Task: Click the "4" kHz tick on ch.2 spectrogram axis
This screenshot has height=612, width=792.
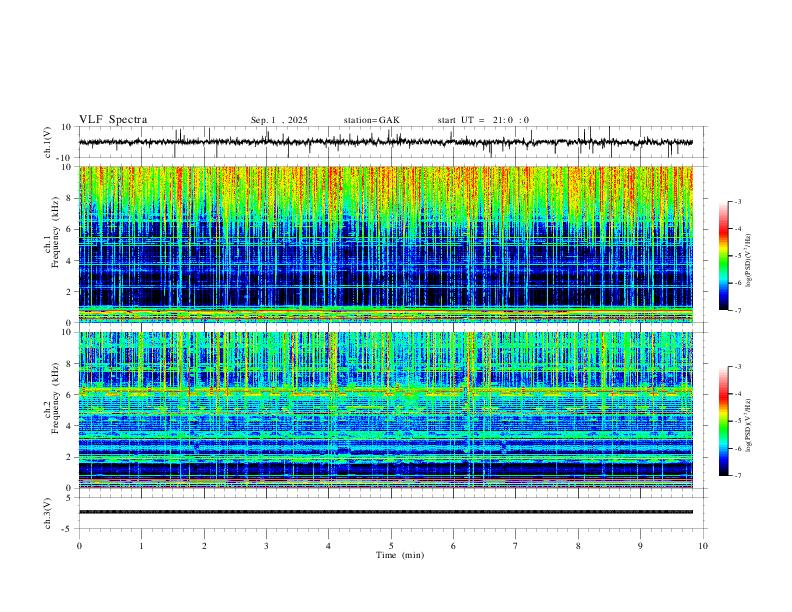Action: pos(70,426)
